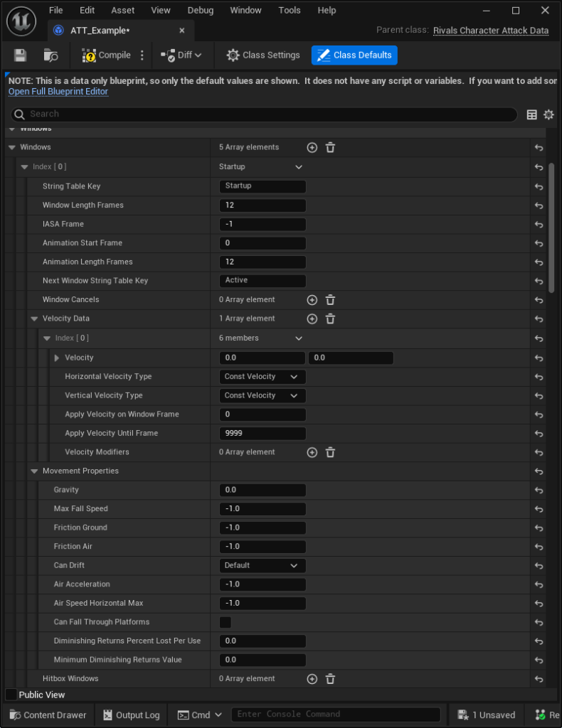Screen dimensions: 562x728
Task: Add a Velocity Data array element
Action: coord(312,319)
